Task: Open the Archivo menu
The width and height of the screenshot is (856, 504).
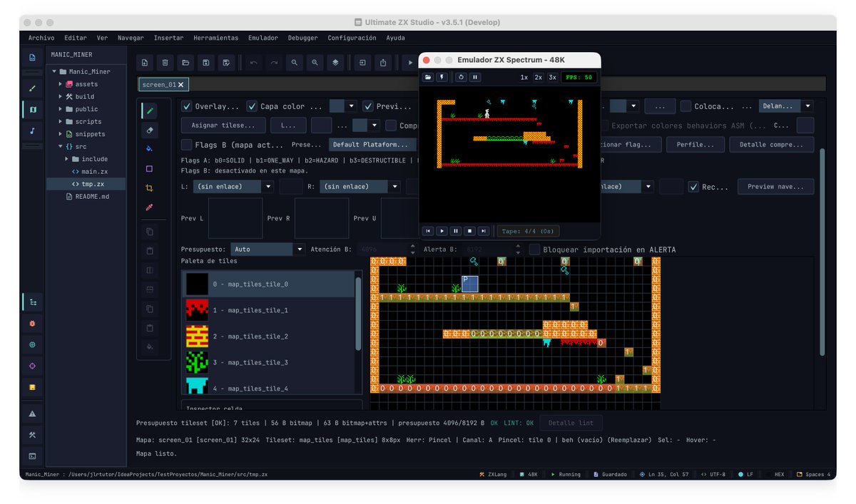Action: [x=41, y=38]
